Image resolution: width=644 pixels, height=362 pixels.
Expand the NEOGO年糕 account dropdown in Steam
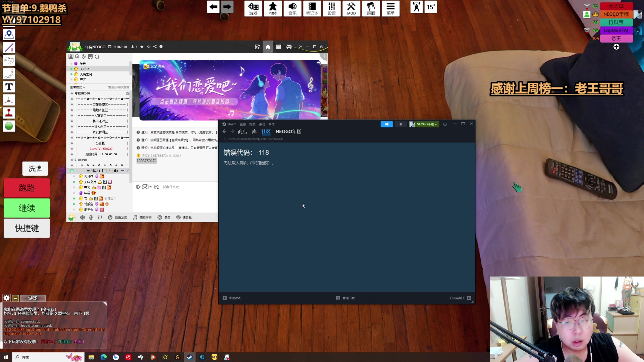point(424,124)
